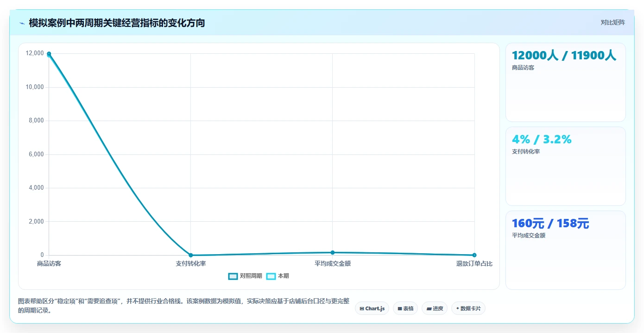
Task: Click the 平均成交金额 data point on the chart
Action: click(x=333, y=252)
